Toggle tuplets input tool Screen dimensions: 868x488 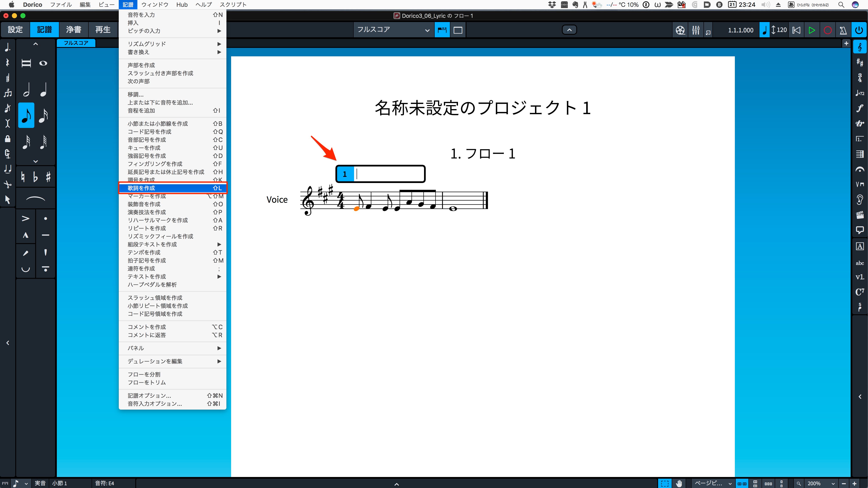7,93
